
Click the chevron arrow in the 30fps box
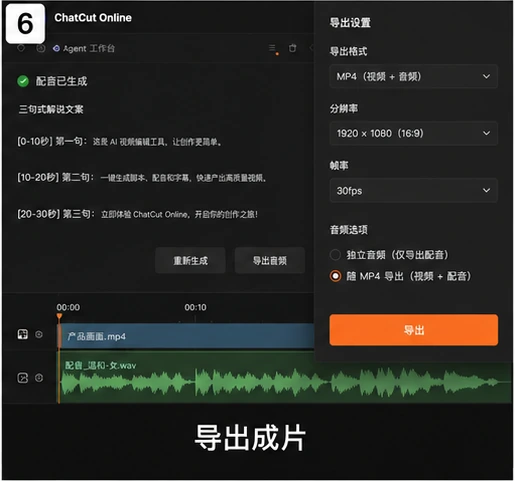tap(486, 191)
